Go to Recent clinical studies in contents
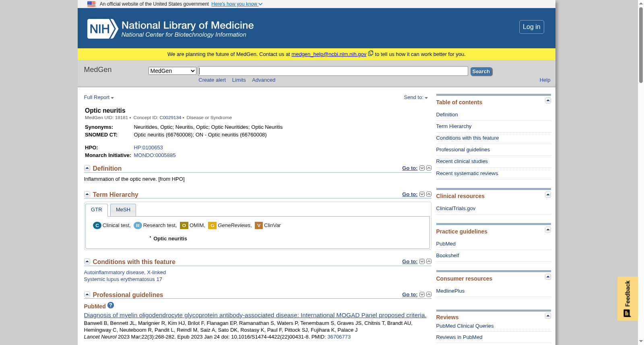 click(x=462, y=161)
